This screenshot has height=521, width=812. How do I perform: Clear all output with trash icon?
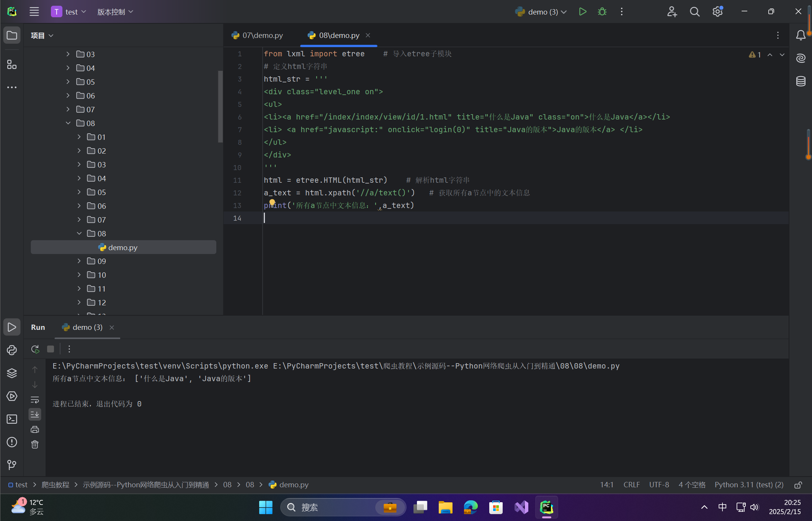35,444
